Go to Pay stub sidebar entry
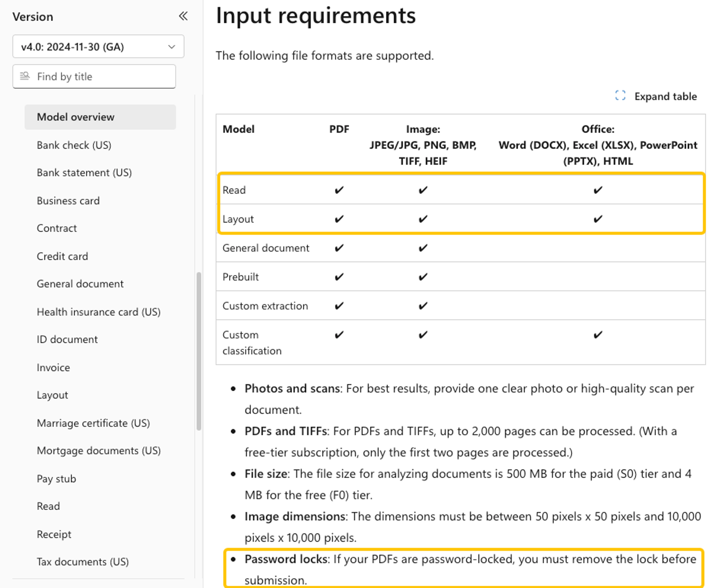Viewport: 714px width, 588px height. (56, 479)
